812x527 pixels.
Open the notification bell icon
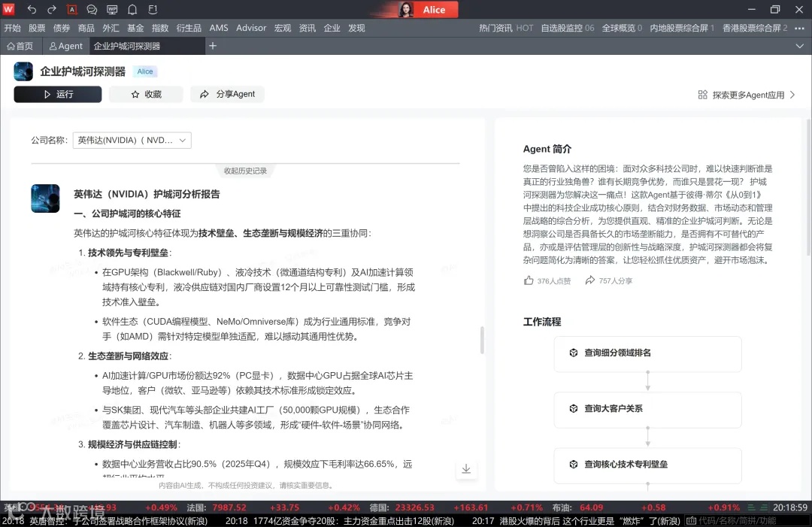coord(132,9)
